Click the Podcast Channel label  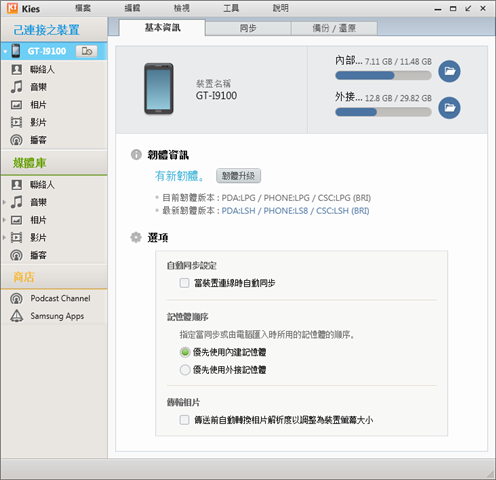pyautogui.click(x=60, y=298)
